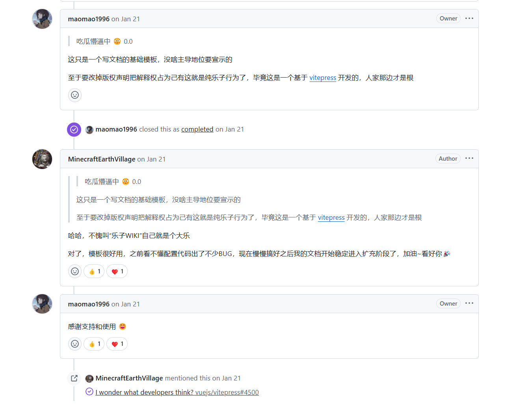Open MinecraftEarthVillage profile from comment header
Image resolution: width=532 pixels, height=410 pixels.
pos(102,159)
